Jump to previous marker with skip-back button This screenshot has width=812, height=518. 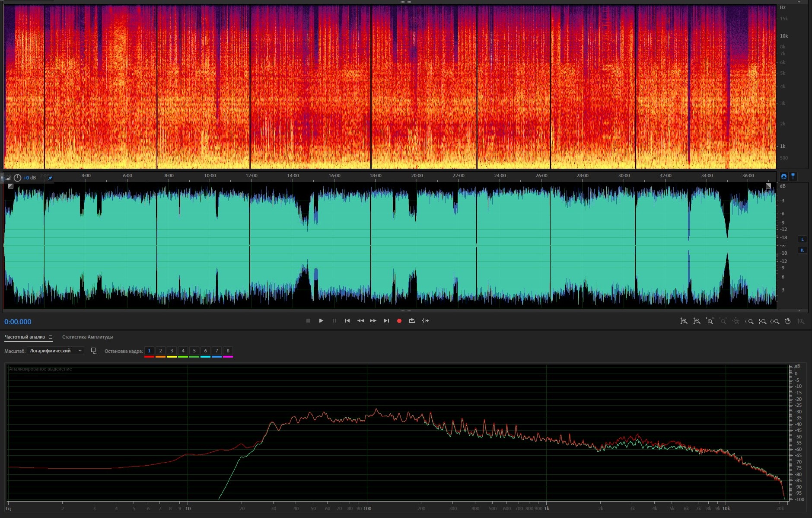347,321
